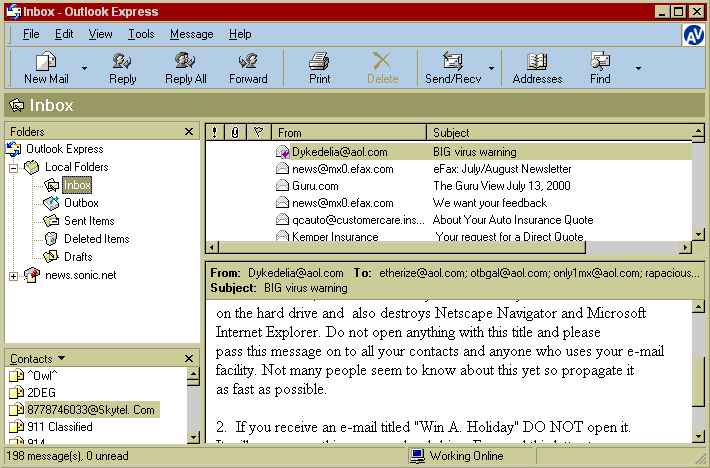This screenshot has width=710, height=468.
Task: Sort messages by Subject column
Action: [x=559, y=132]
